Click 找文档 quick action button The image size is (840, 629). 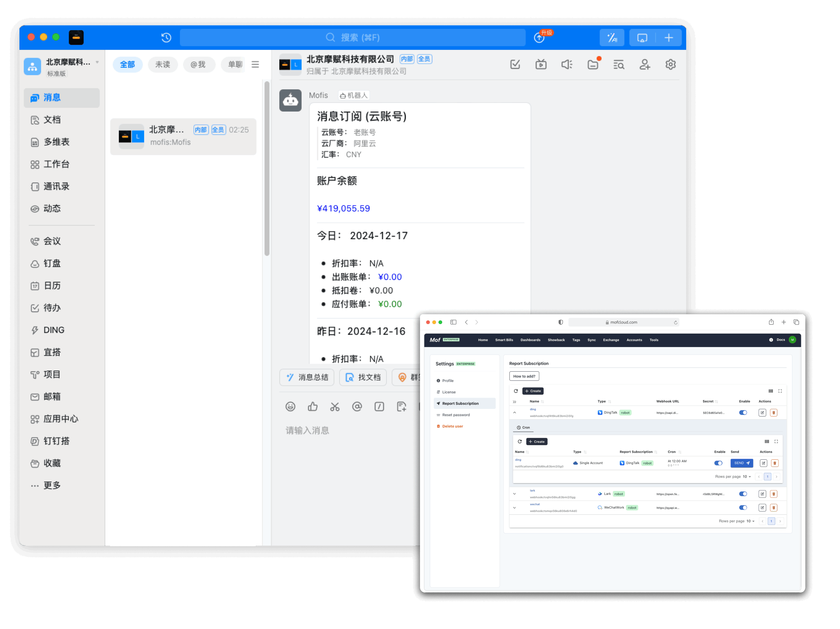[x=363, y=377]
